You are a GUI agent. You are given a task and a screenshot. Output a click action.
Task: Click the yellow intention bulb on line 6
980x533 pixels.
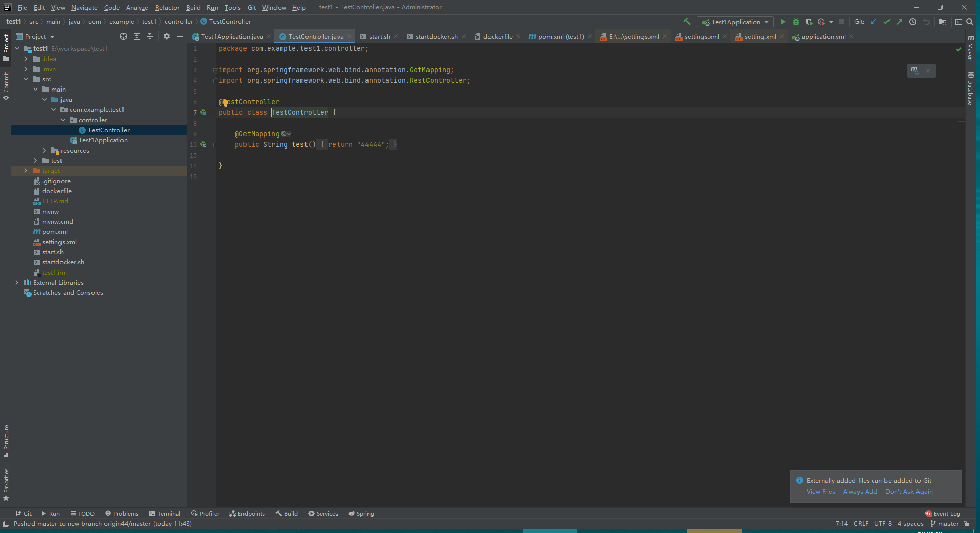[225, 102]
